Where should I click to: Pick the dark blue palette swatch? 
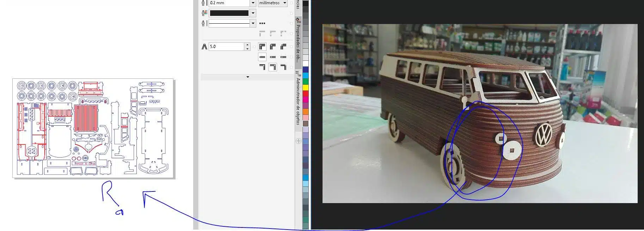click(306, 70)
